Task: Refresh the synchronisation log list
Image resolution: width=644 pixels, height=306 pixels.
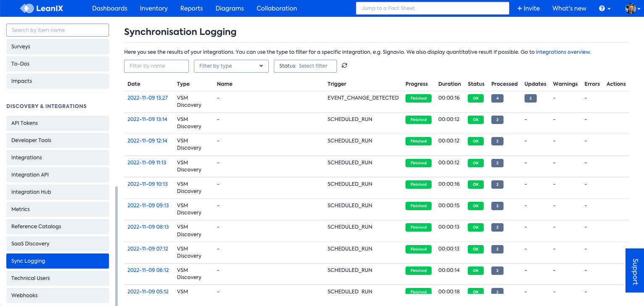Action: click(x=345, y=66)
